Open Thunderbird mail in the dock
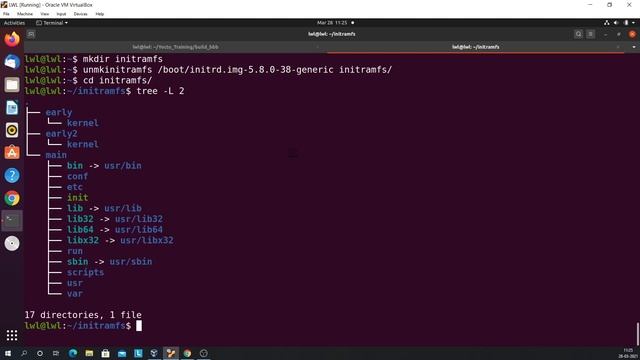Image resolution: width=640 pixels, height=360 pixels. pos(12,62)
